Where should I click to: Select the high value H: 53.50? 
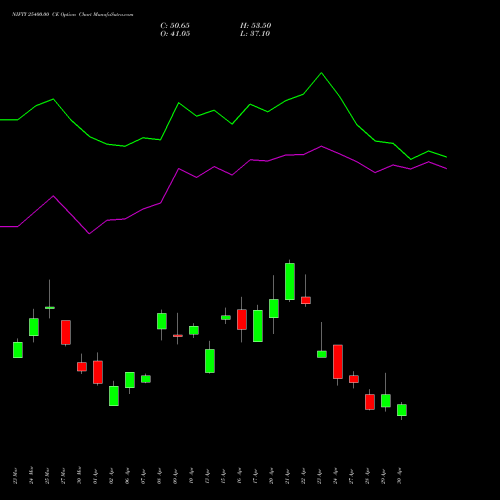255,26
